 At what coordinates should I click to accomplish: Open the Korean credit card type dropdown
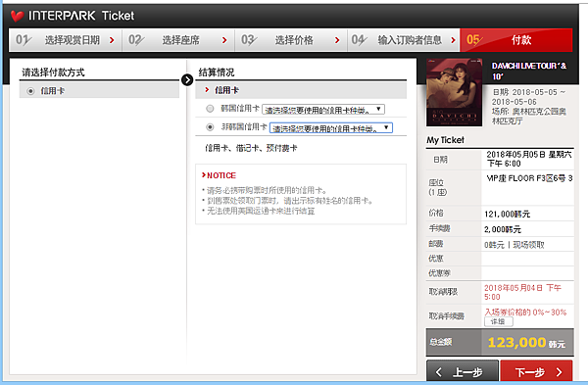323,110
